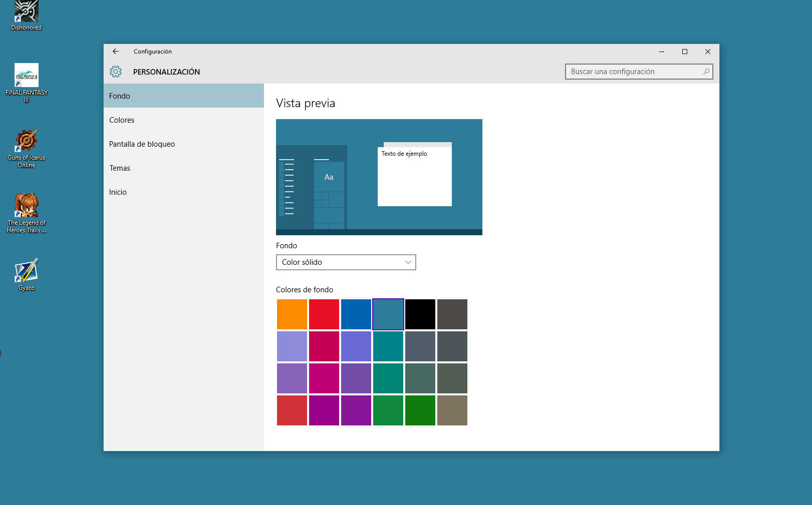The image size is (812, 505).
Task: Expand the Fondo type dropdown
Action: coord(346,262)
